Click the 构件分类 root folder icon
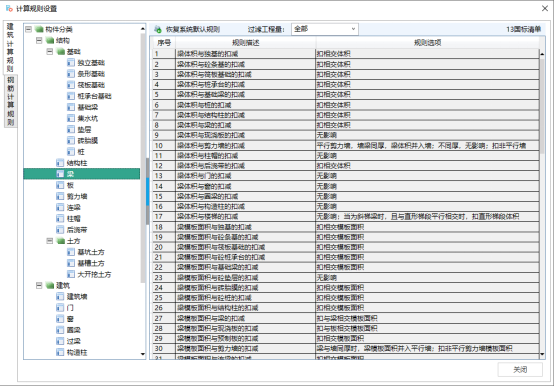 pos(39,29)
